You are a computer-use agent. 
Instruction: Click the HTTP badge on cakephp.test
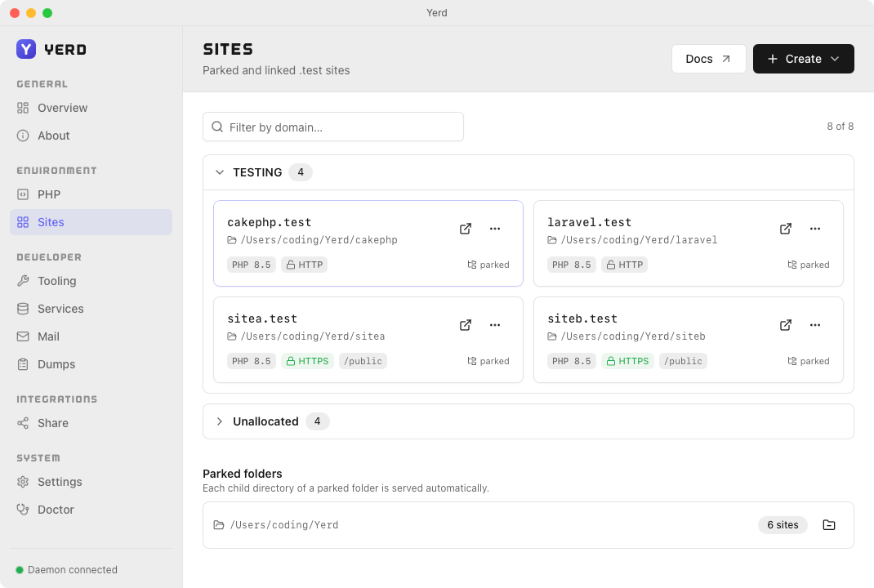pos(305,265)
